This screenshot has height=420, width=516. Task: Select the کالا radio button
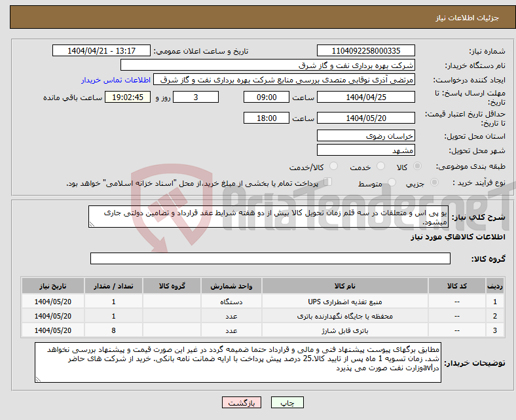click(x=417, y=166)
